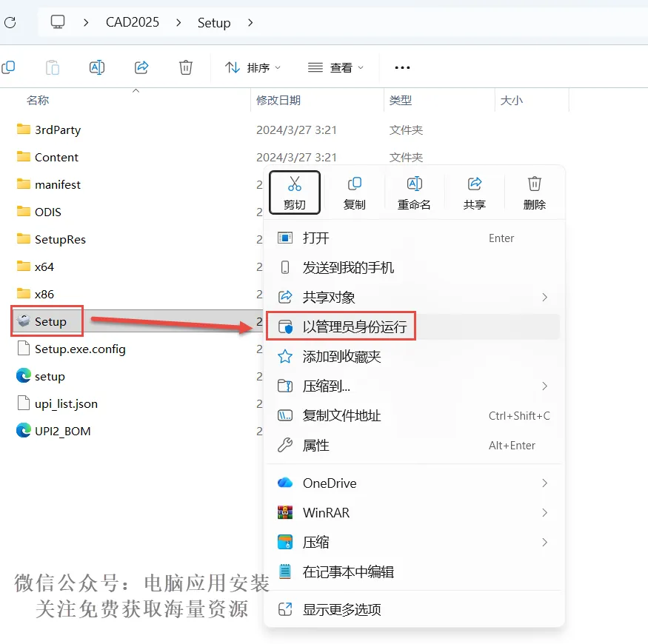This screenshot has height=644, width=648.
Task: Click 复制 (Copy) in the context menu
Action: 354,192
